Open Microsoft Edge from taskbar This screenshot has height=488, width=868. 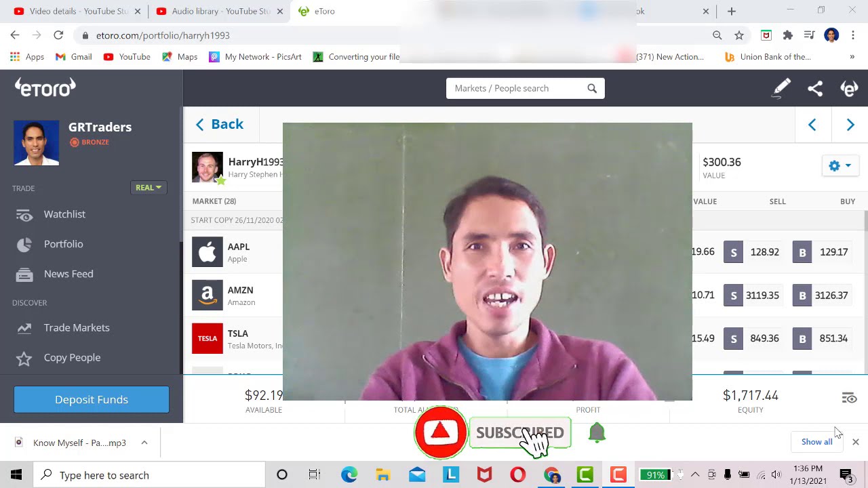click(x=349, y=475)
